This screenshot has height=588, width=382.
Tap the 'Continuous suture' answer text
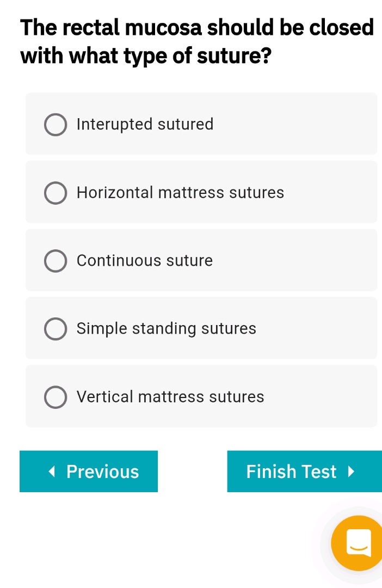click(x=145, y=261)
